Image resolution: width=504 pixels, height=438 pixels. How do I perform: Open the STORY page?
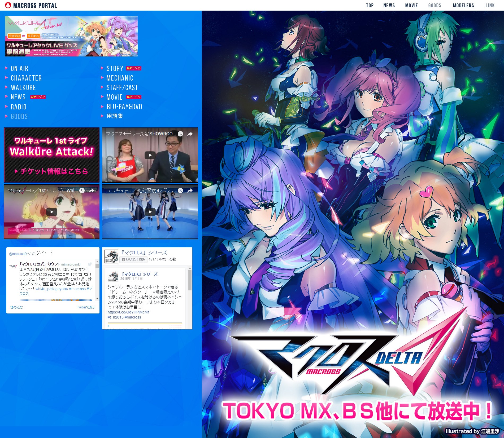tap(115, 68)
